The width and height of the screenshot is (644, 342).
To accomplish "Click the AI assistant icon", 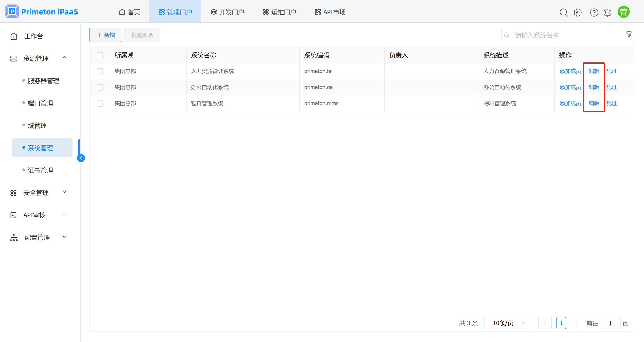I will click(578, 12).
